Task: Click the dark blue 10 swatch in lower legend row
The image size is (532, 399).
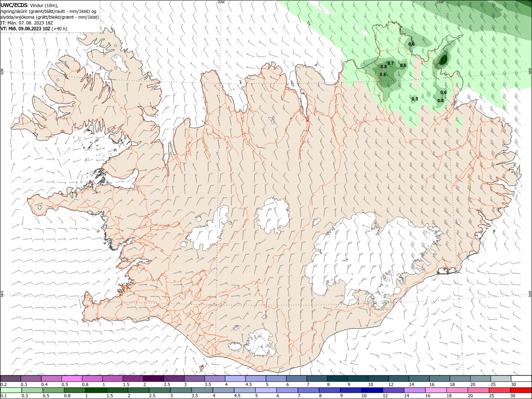Action: (x=372, y=390)
